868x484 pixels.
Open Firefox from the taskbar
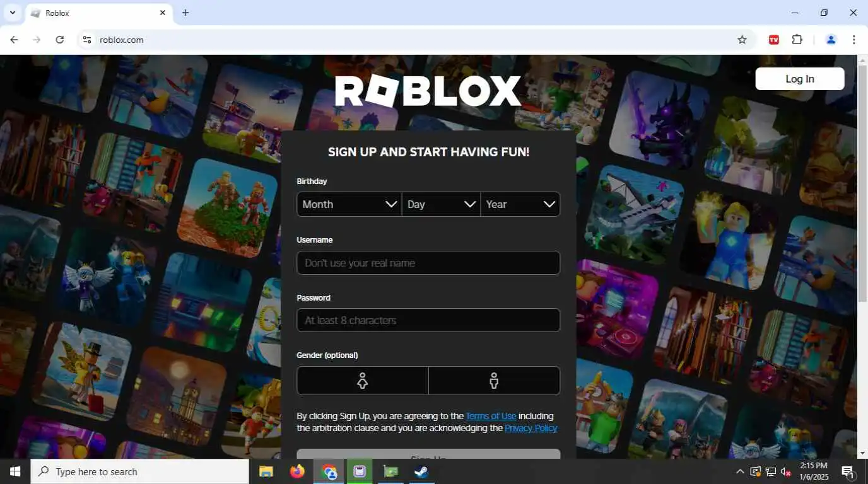tap(297, 471)
